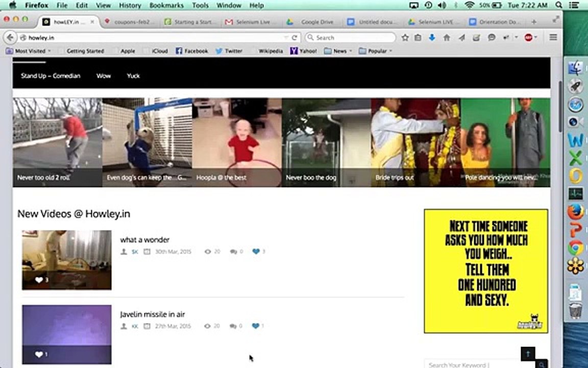Click the Wow category link
588x368 pixels.
pos(104,76)
